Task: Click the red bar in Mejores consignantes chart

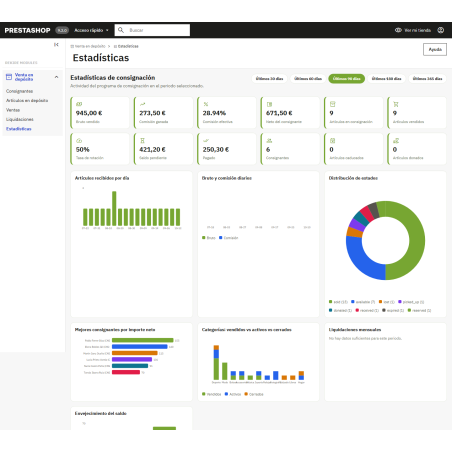Action: [126, 372]
